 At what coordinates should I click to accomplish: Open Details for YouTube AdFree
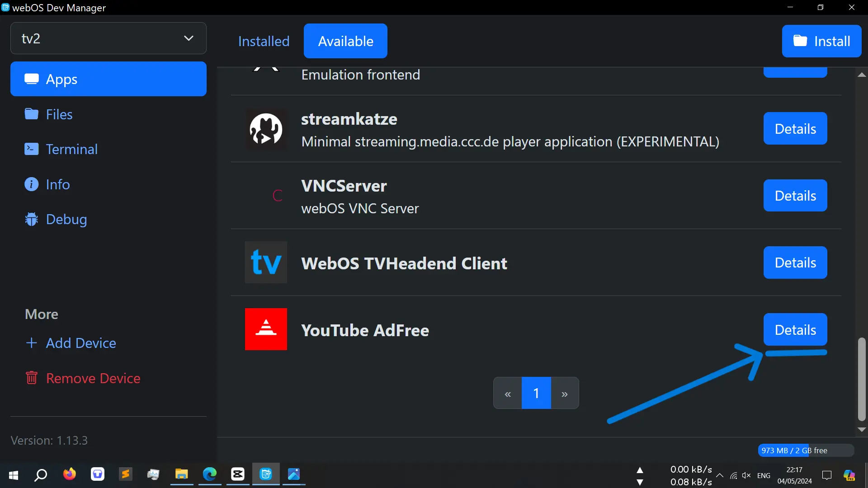[x=795, y=330]
